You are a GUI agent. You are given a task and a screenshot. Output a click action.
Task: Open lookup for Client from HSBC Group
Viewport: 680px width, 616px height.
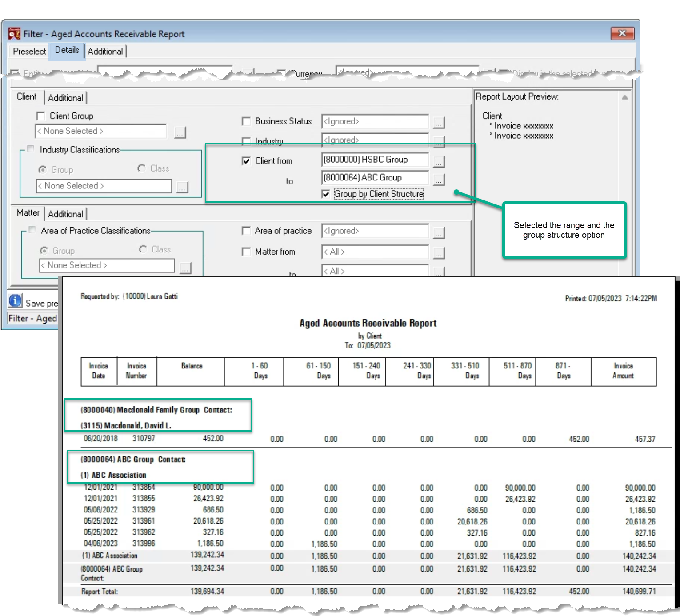pyautogui.click(x=438, y=161)
